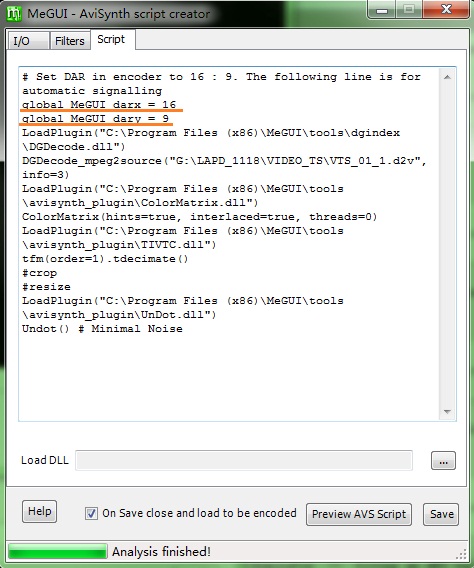Screen dimensions: 474x568
Task: Click the green analysis progress bar
Action: coord(58,551)
